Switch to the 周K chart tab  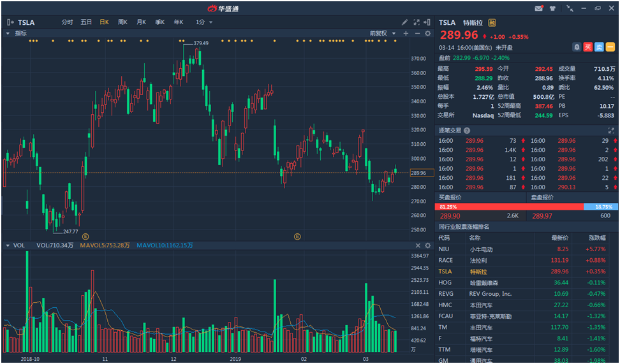click(122, 22)
